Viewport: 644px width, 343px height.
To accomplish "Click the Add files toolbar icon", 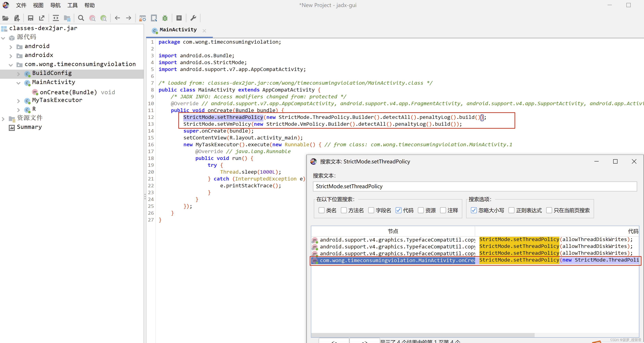I will pyautogui.click(x=17, y=18).
